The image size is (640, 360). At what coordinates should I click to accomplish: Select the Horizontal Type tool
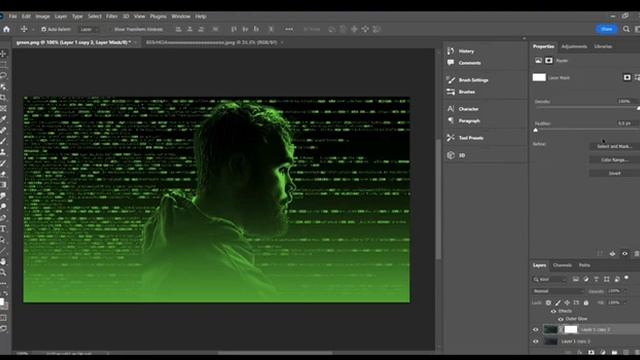[x=3, y=229]
